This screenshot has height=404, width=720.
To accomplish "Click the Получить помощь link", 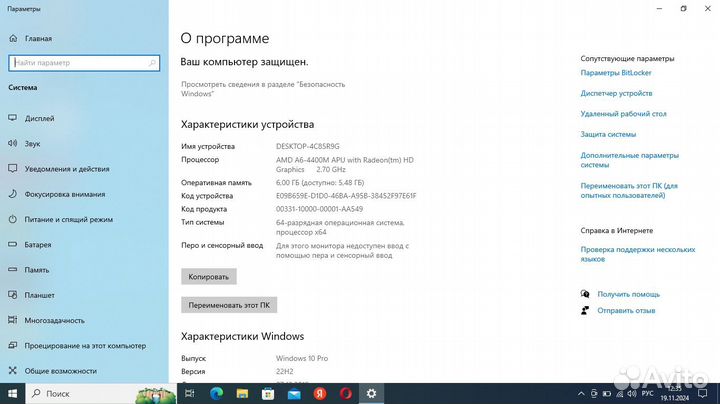I will point(628,294).
